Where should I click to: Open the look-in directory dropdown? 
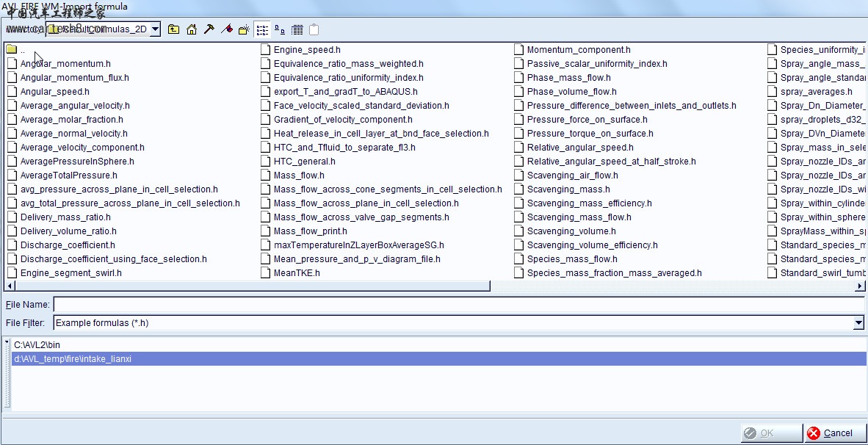point(156,29)
